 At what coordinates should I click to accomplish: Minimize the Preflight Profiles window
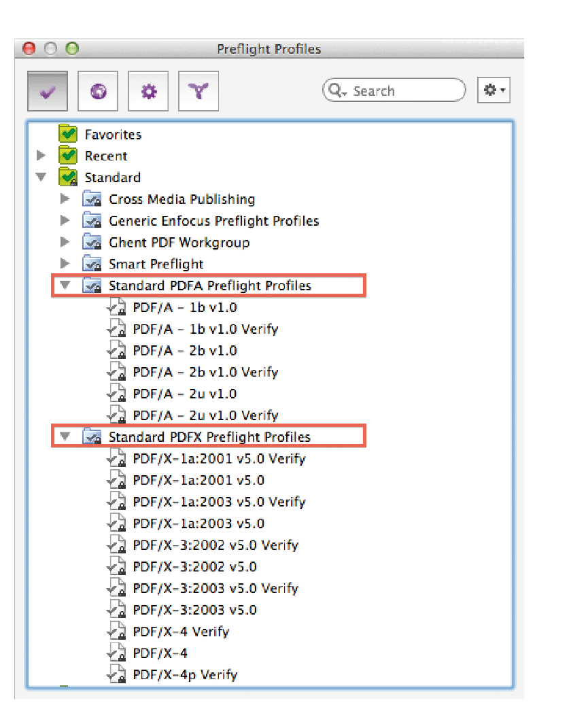click(x=51, y=48)
